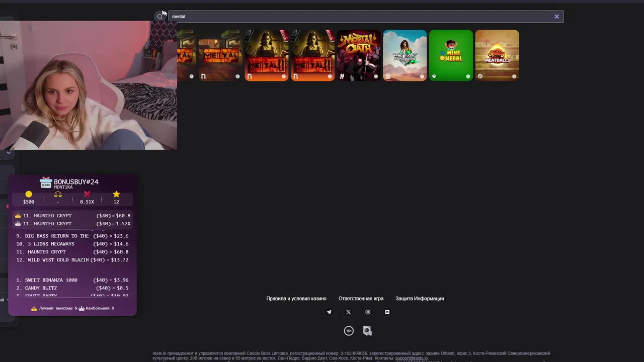Click the 'MONT1KA' name text
644x362 pixels.
coord(63,187)
